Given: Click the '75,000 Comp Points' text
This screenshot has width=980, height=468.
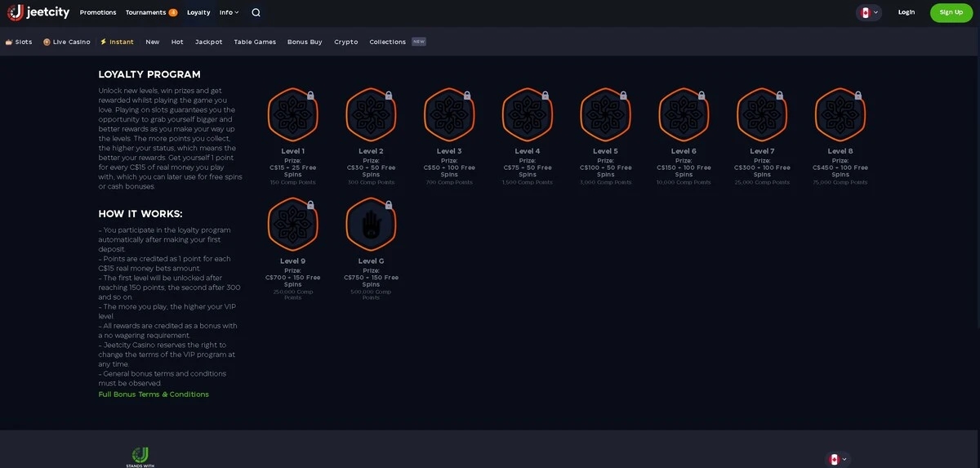Looking at the screenshot, I should (x=840, y=182).
